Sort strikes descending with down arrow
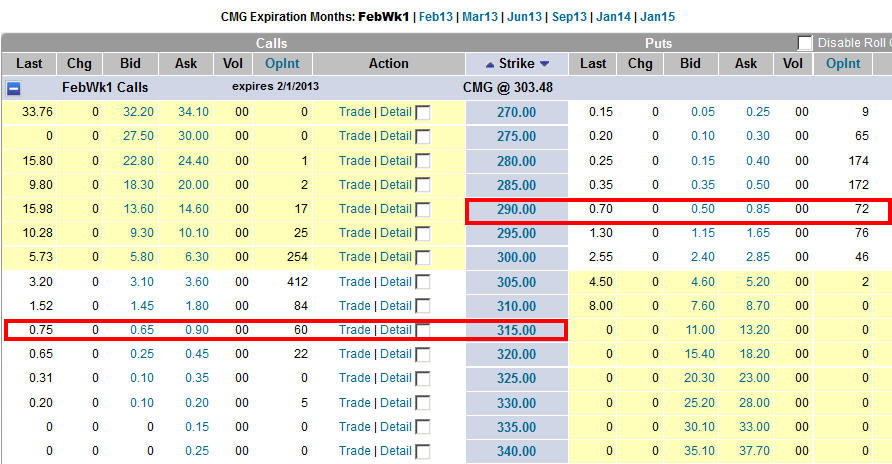The image size is (892, 464). (544, 64)
